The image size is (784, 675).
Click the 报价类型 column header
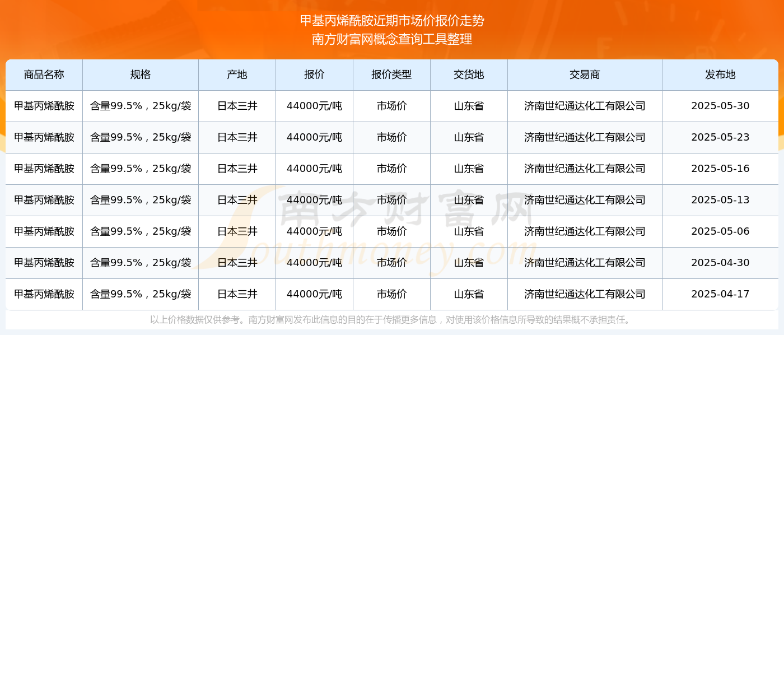(392, 75)
